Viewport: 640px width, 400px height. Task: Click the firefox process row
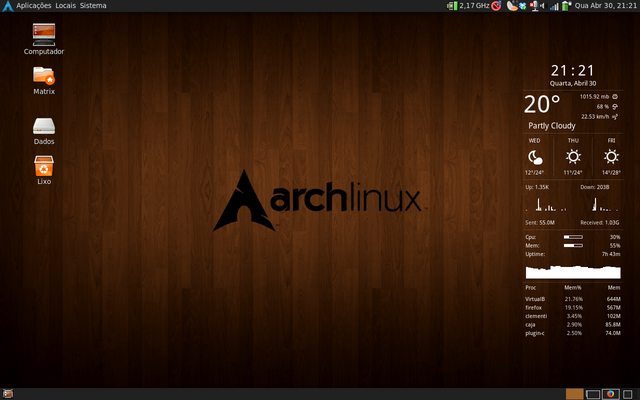pos(573,308)
